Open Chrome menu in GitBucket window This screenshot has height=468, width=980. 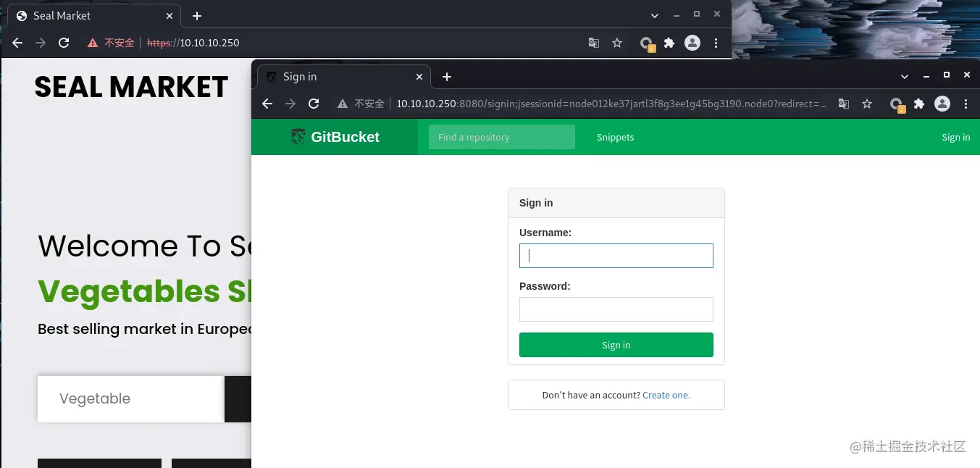tap(966, 104)
